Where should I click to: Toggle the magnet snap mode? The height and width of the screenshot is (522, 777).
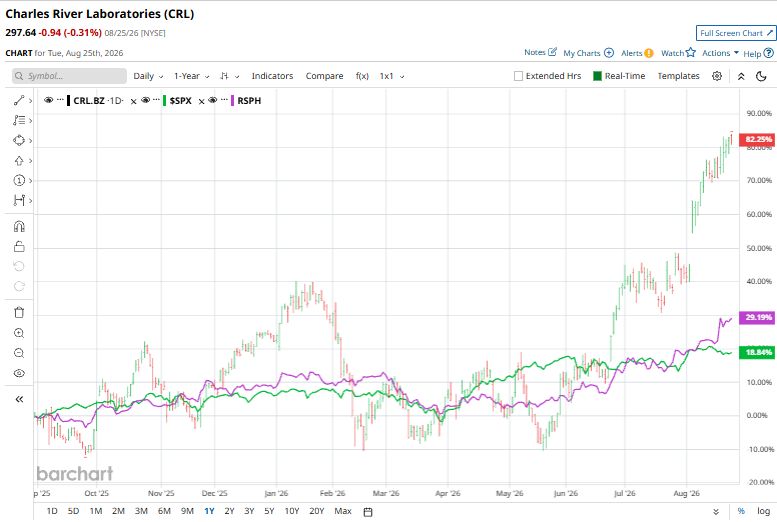coord(19,227)
